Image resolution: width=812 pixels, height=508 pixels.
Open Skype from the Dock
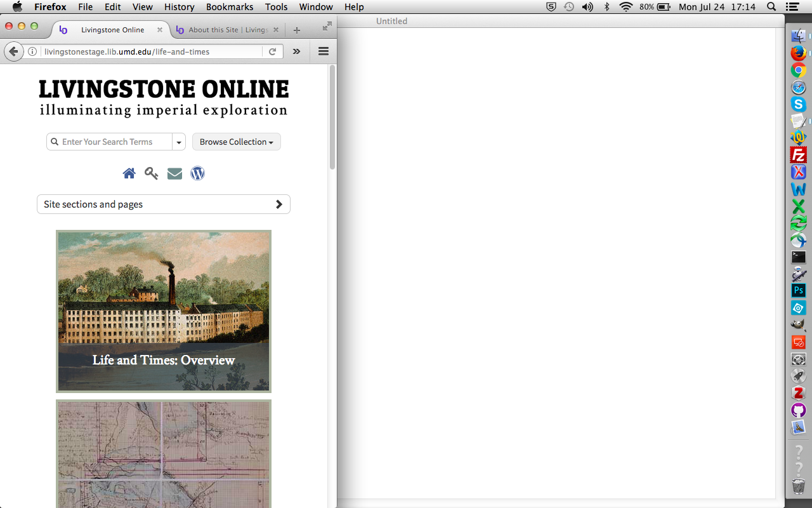pos(799,104)
